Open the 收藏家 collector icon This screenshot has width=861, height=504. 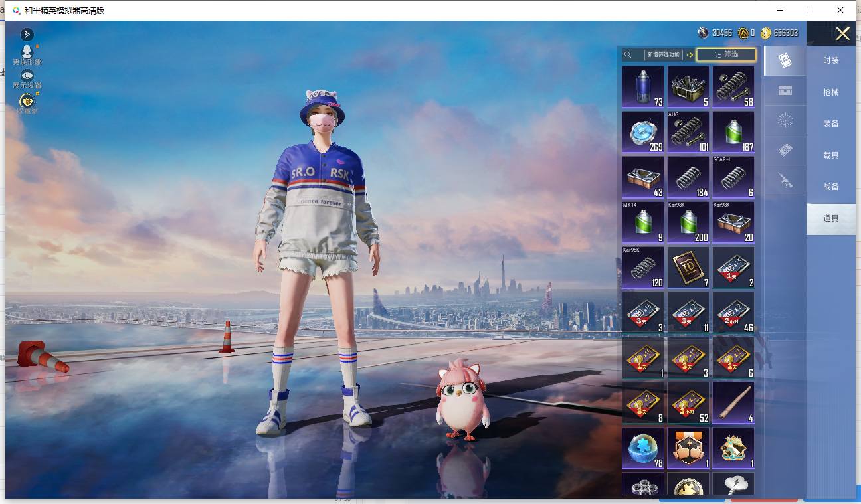tap(27, 104)
